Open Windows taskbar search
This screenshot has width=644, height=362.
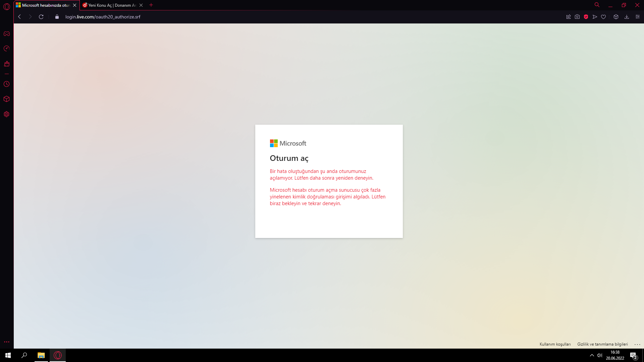(x=24, y=355)
